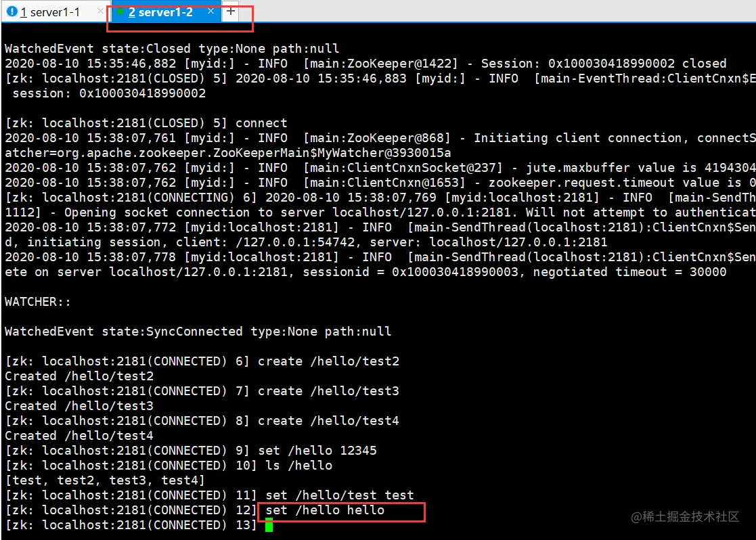Click 'negotiated timeout = 30000' text
This screenshot has width=756, height=540.
629,272
